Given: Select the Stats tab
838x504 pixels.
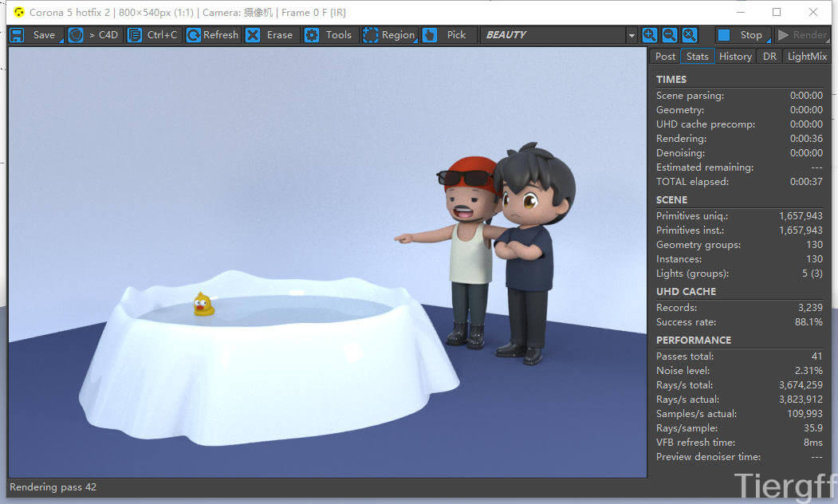Looking at the screenshot, I should coord(698,57).
